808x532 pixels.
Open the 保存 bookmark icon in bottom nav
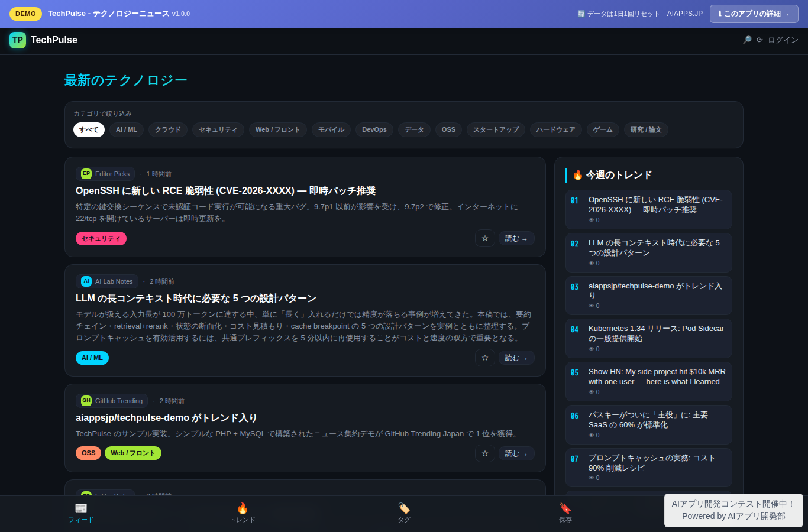[565, 508]
